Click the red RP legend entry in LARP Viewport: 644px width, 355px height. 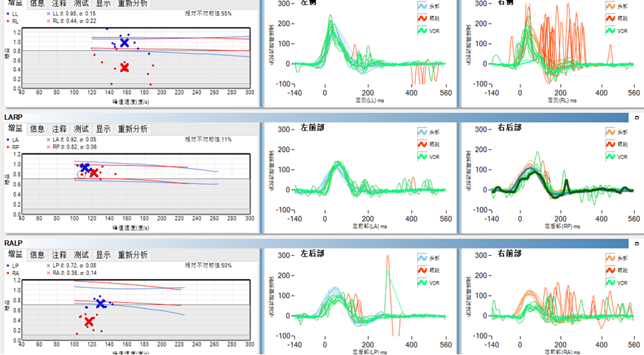[x=13, y=147]
